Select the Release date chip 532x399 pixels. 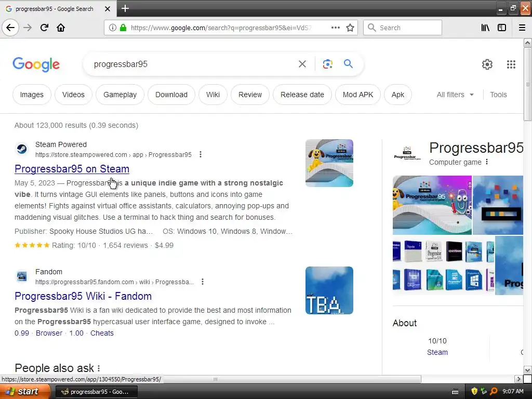click(x=302, y=95)
